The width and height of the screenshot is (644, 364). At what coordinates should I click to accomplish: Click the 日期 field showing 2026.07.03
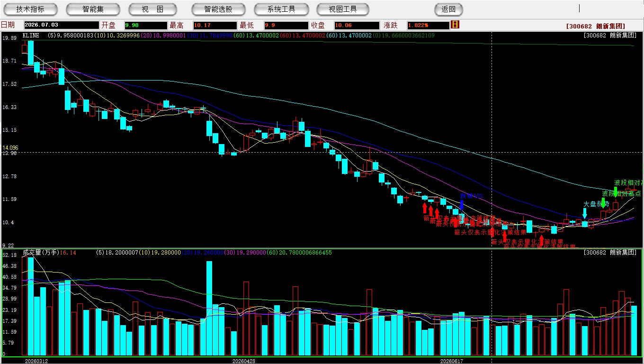pos(62,25)
